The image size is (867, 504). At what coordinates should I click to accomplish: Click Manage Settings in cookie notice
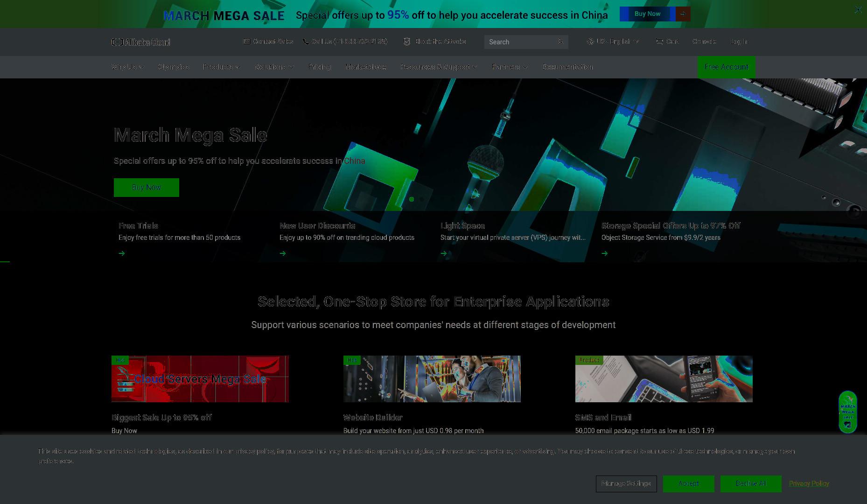point(626,483)
